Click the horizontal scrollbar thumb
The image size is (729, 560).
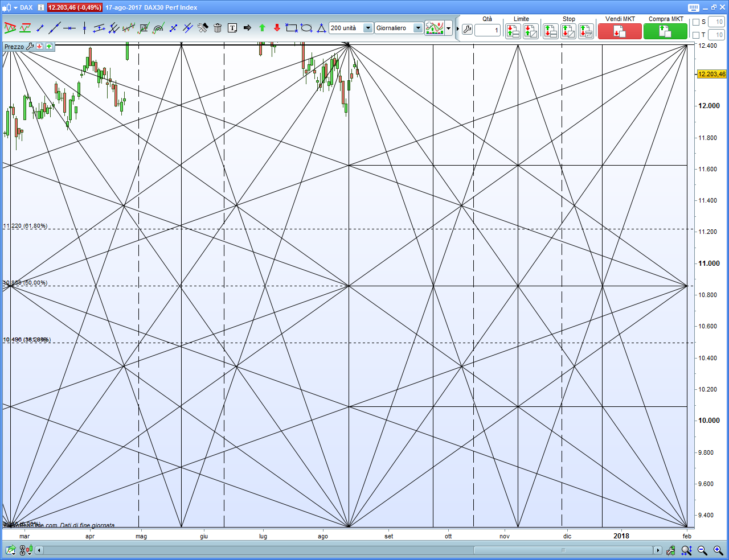563,550
